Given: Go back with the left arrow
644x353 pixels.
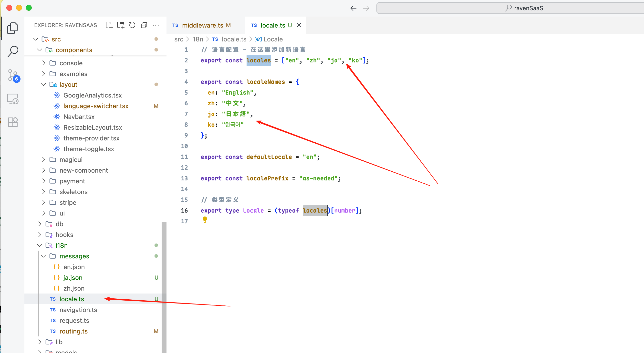Looking at the screenshot, I should click(x=353, y=8).
